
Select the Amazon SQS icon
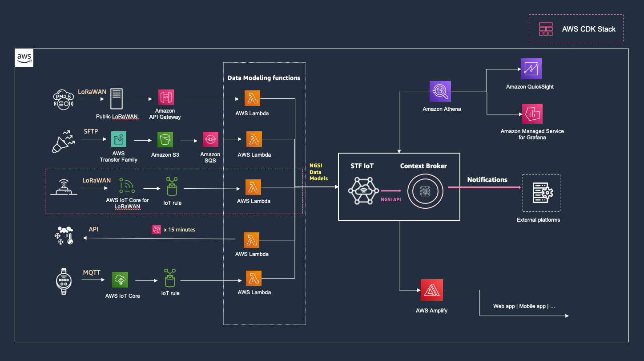click(x=210, y=139)
